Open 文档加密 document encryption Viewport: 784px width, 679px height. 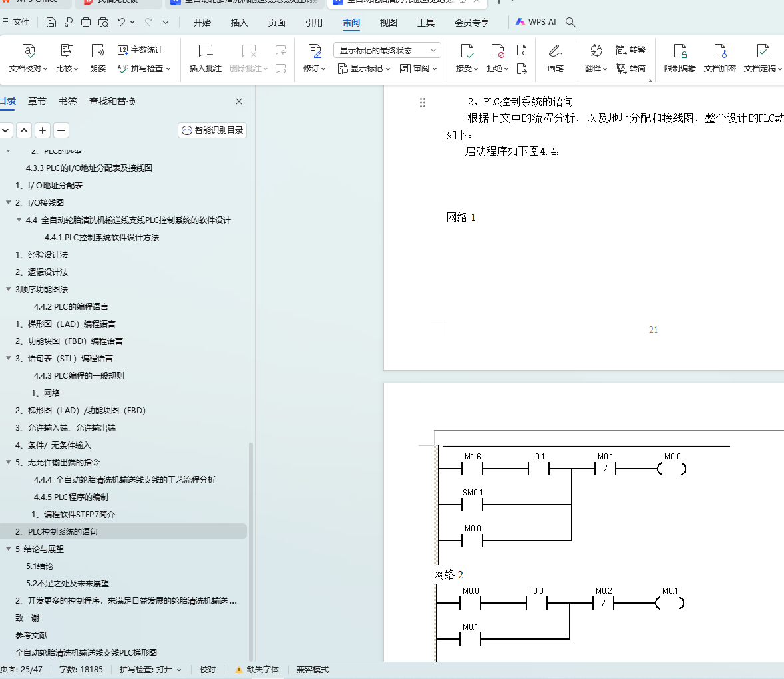pyautogui.click(x=720, y=58)
